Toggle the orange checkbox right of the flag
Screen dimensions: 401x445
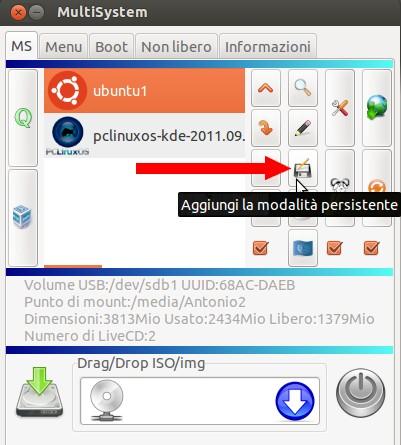click(x=335, y=248)
